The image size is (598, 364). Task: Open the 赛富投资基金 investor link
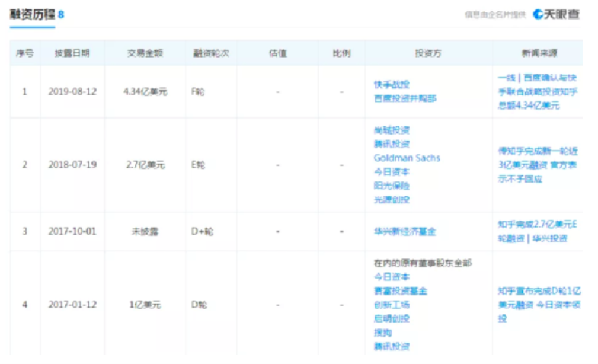pos(401,291)
